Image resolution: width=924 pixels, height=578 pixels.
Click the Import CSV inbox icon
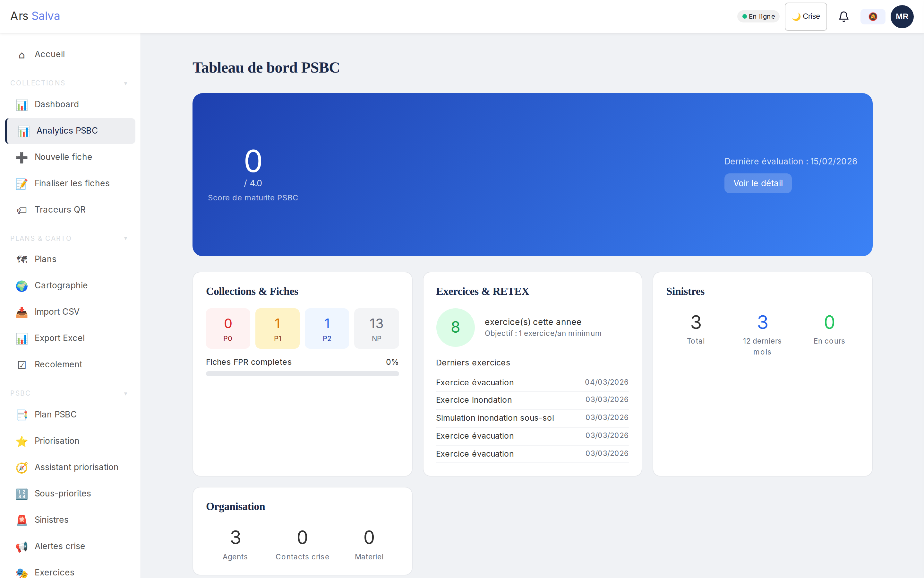(22, 312)
